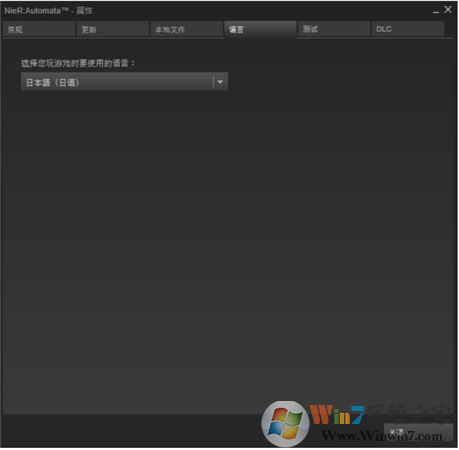This screenshot has width=459, height=450.
Task: Click the 语言 tab
Action: point(260,29)
